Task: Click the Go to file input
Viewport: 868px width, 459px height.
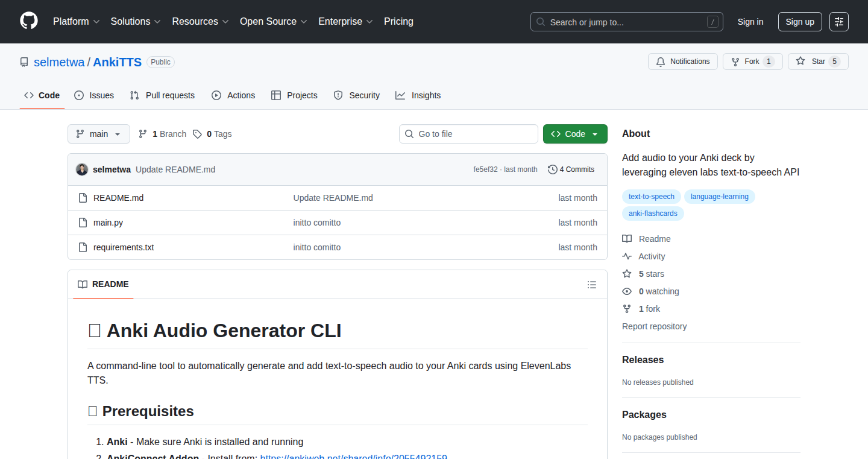Action: pyautogui.click(x=468, y=134)
